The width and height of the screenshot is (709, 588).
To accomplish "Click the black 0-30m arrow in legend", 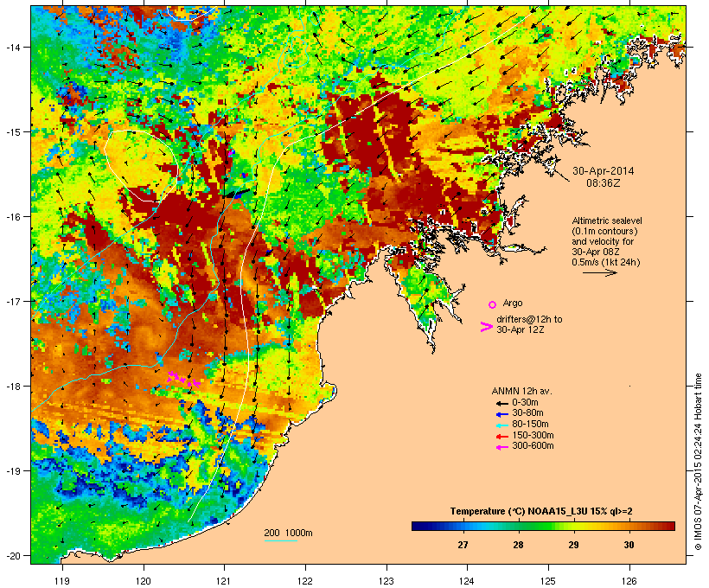I will (501, 403).
